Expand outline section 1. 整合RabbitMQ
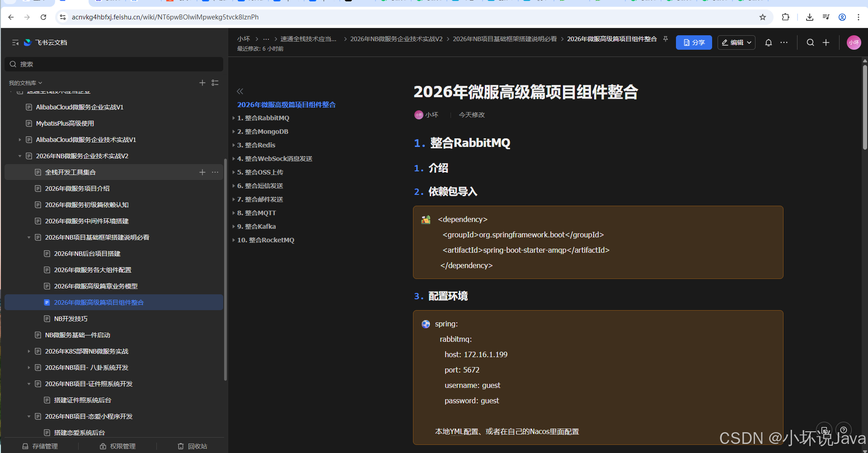Image resolution: width=868 pixels, height=453 pixels. click(234, 118)
